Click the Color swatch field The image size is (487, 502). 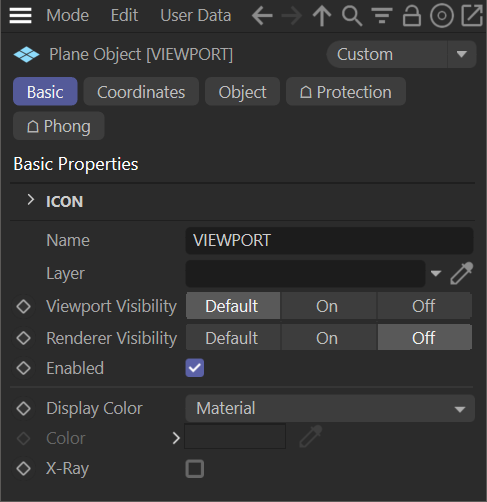point(235,436)
